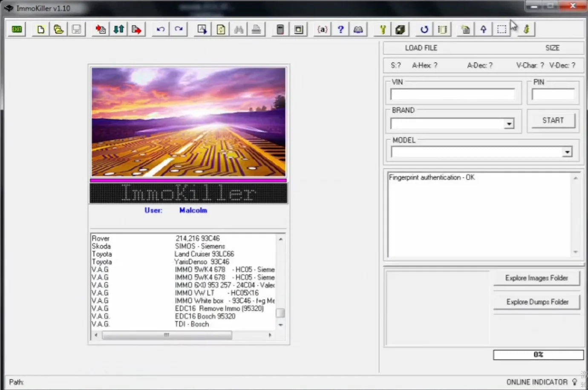Image resolution: width=588 pixels, height=390 pixels.
Task: Click the EXIT toolbar icon
Action: (16, 29)
